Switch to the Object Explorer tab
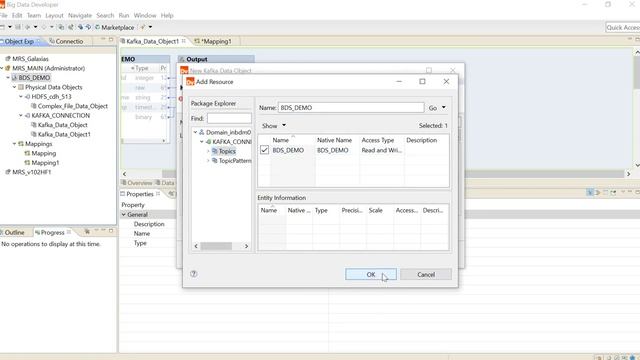The image size is (640, 360). point(19,41)
